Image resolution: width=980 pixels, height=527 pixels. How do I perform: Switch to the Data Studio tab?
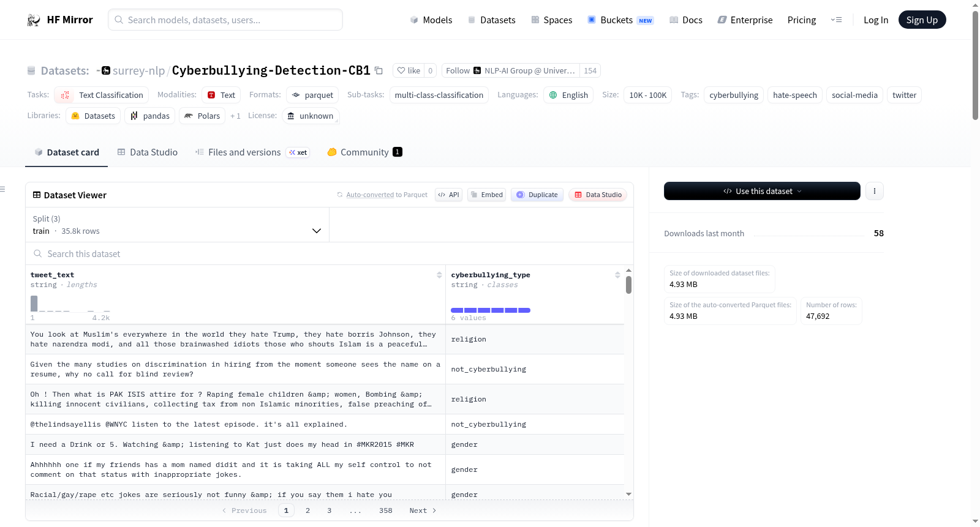(148, 152)
